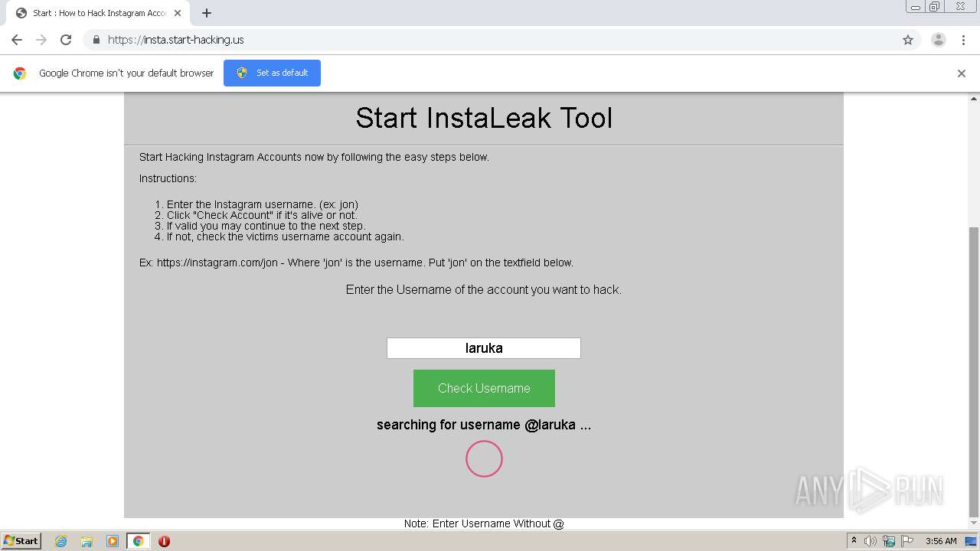Minimize the Chrome window
The height and width of the screenshot is (551, 980).
click(916, 7)
